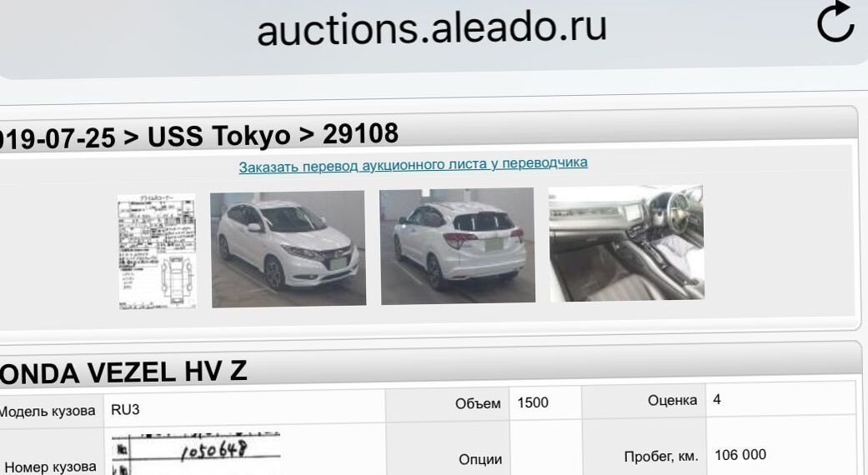Screen dimensions: 868x475
Task: Reload the page with the refresh icon
Action: point(835,22)
